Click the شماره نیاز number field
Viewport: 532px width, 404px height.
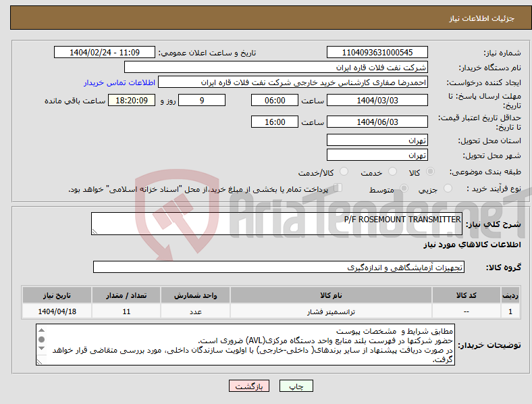pos(377,52)
